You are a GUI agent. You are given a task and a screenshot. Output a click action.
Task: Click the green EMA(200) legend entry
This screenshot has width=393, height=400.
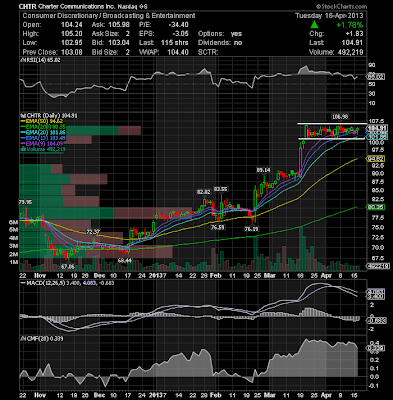click(x=43, y=127)
